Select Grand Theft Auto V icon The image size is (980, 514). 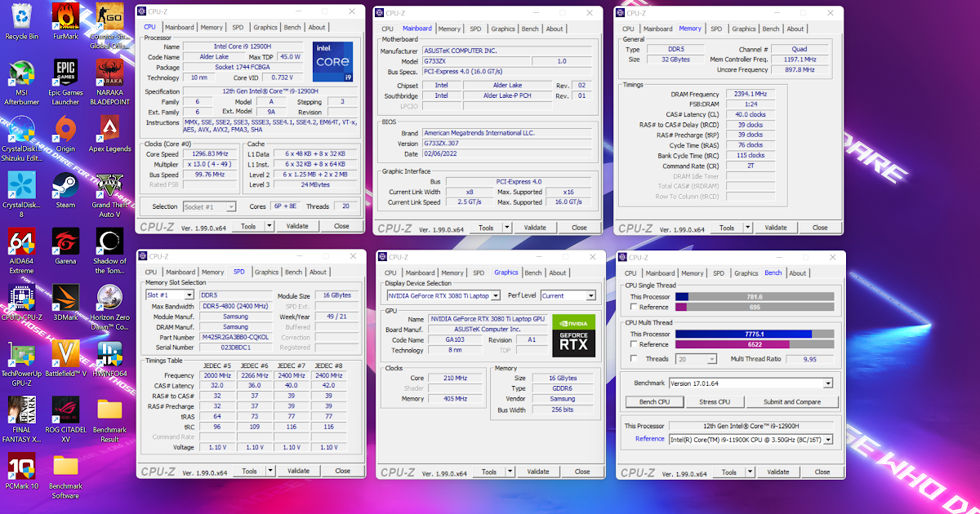[x=109, y=194]
